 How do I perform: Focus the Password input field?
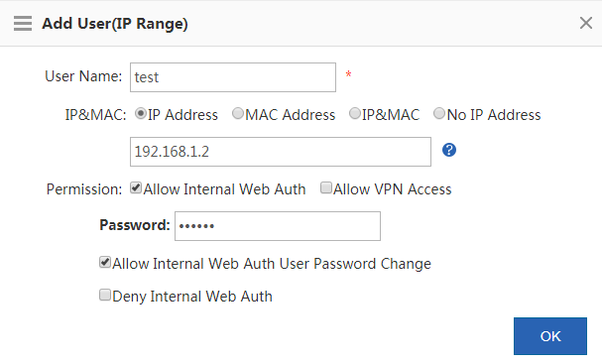pos(278,226)
